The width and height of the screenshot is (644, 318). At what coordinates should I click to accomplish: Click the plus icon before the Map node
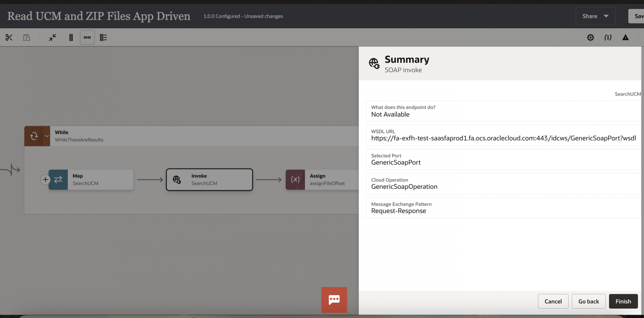tap(45, 180)
